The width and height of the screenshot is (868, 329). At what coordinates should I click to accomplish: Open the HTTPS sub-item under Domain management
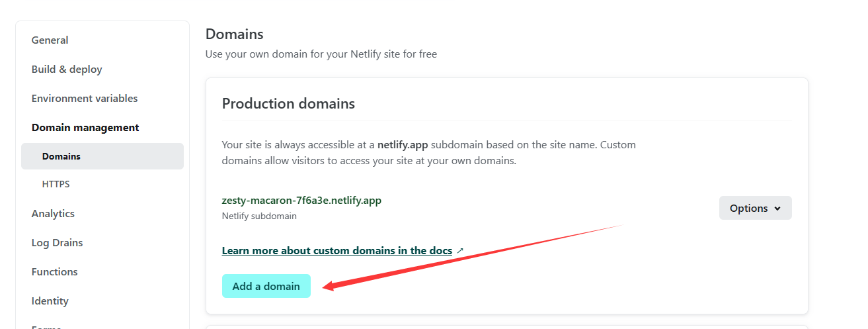pyautogui.click(x=56, y=185)
